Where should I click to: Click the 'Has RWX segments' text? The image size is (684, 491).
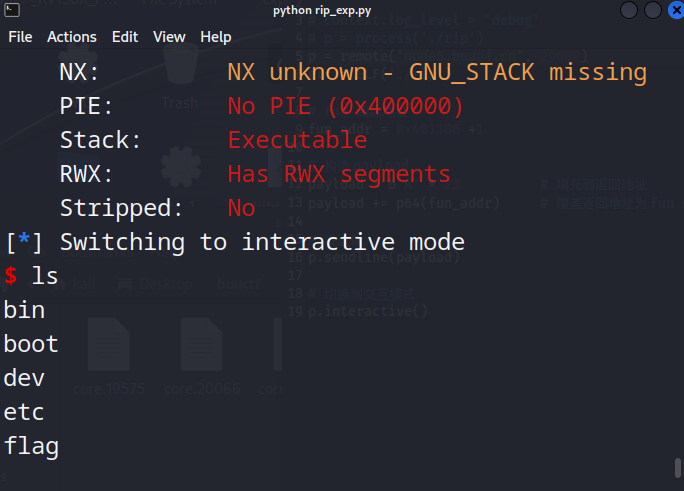click(339, 174)
